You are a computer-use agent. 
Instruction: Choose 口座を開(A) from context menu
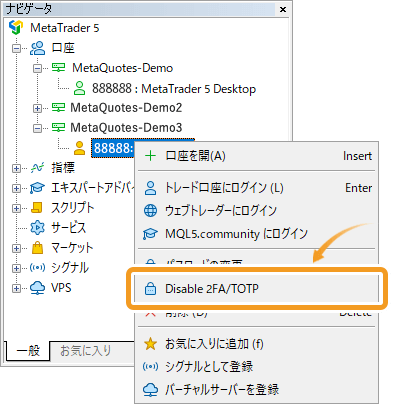coord(257,156)
